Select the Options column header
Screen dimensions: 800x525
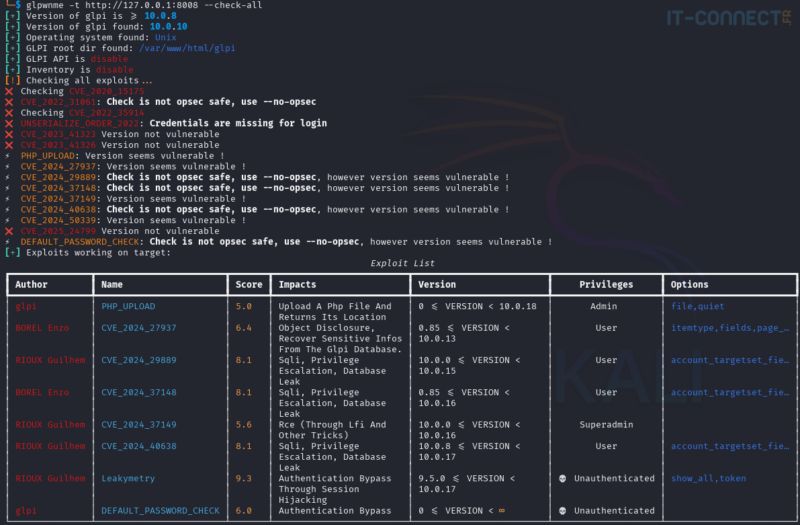[x=689, y=285]
